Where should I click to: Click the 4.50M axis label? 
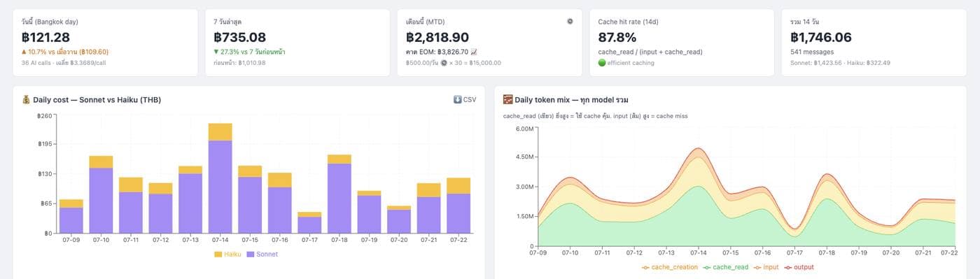pos(525,157)
